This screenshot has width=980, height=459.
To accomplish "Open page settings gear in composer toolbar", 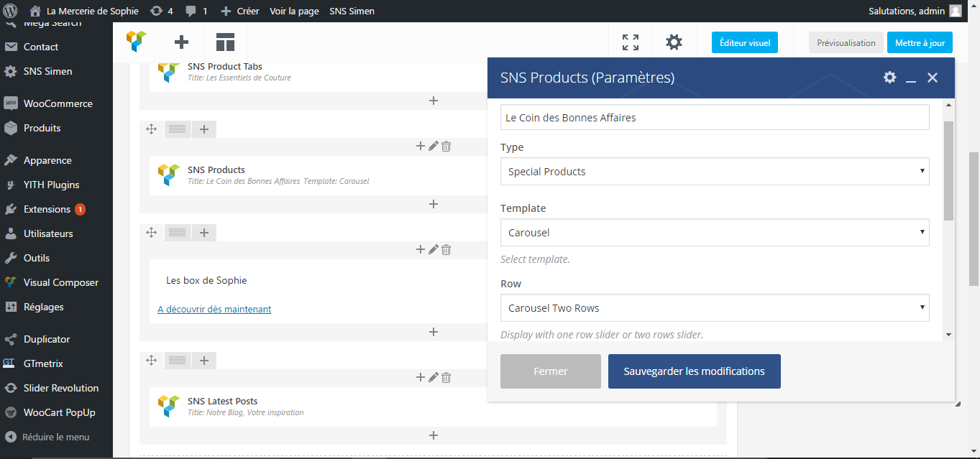I will click(x=674, y=42).
